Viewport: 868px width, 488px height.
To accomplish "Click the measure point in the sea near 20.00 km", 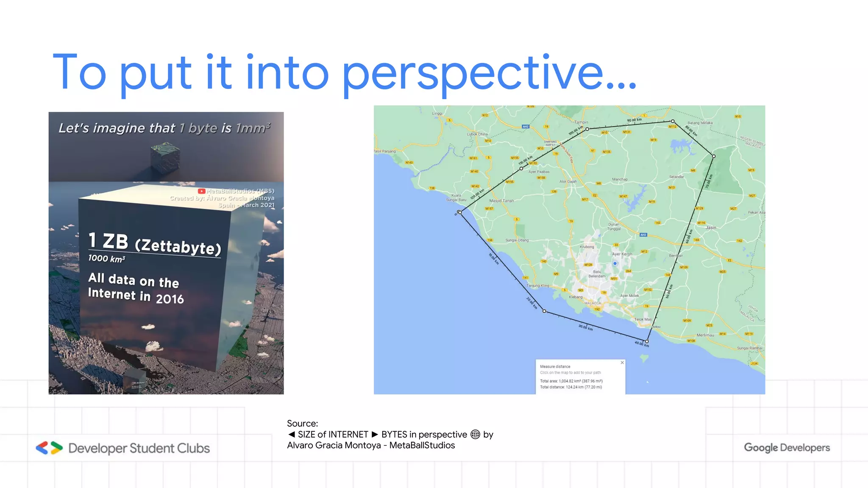I will [545, 311].
